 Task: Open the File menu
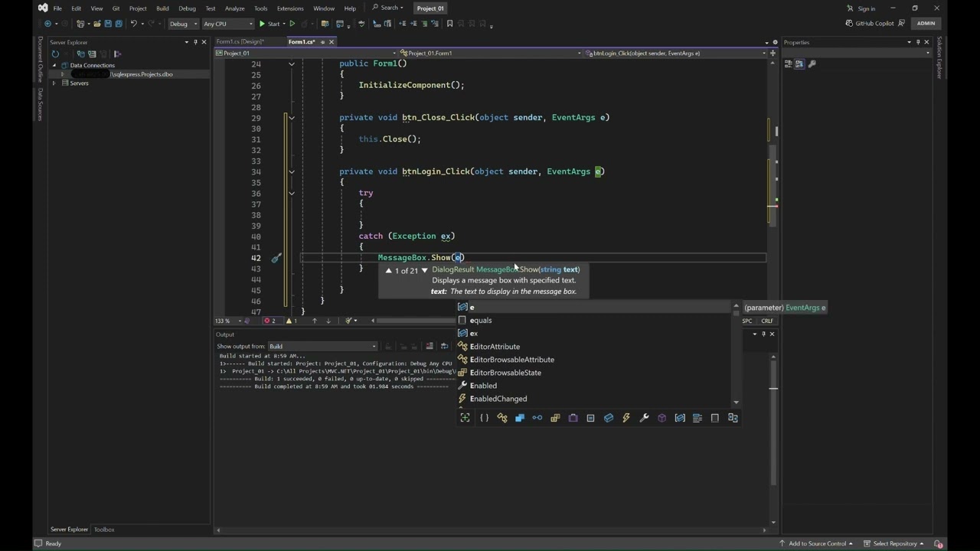(x=57, y=8)
